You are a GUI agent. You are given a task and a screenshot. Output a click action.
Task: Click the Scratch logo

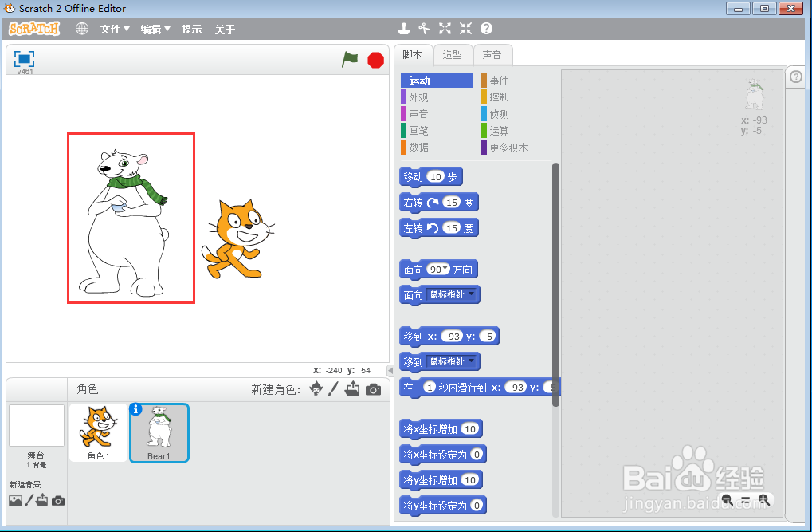[x=34, y=29]
